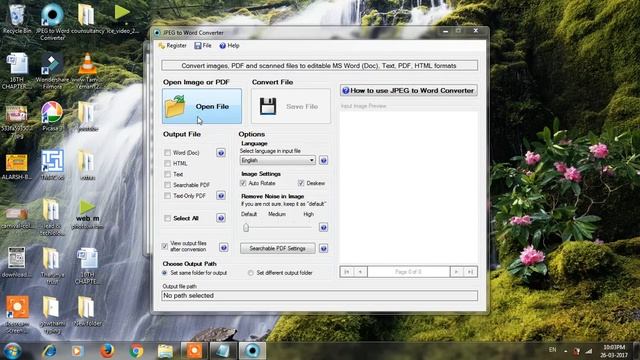The height and width of the screenshot is (360, 640).
Task: Enable the Word (Doc) output checkbox
Action: (x=167, y=153)
